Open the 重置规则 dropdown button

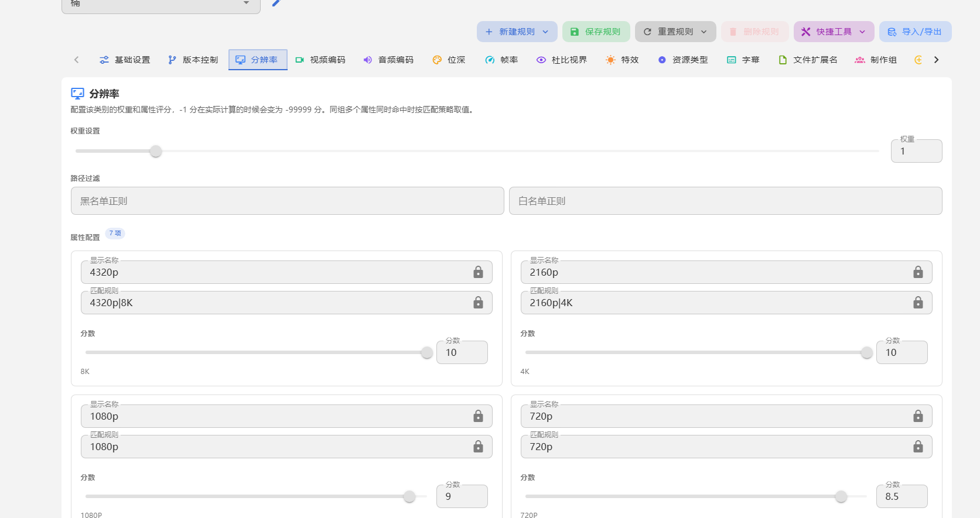675,32
